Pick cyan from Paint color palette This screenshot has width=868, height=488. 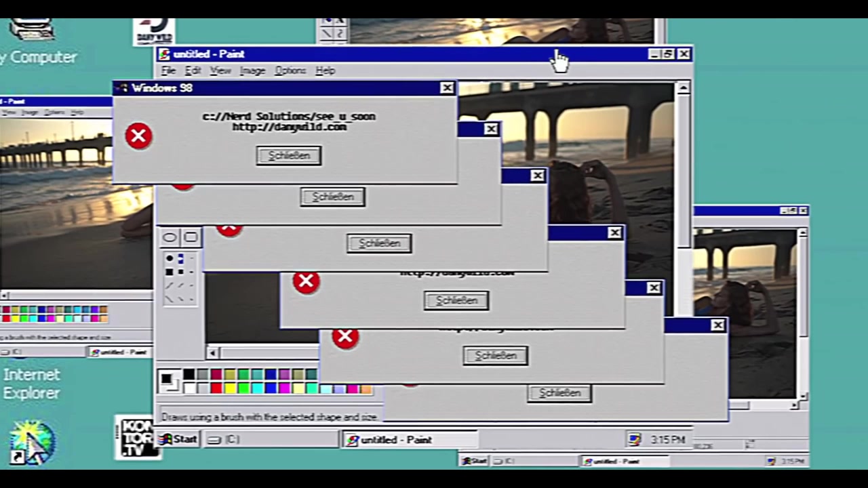(257, 388)
